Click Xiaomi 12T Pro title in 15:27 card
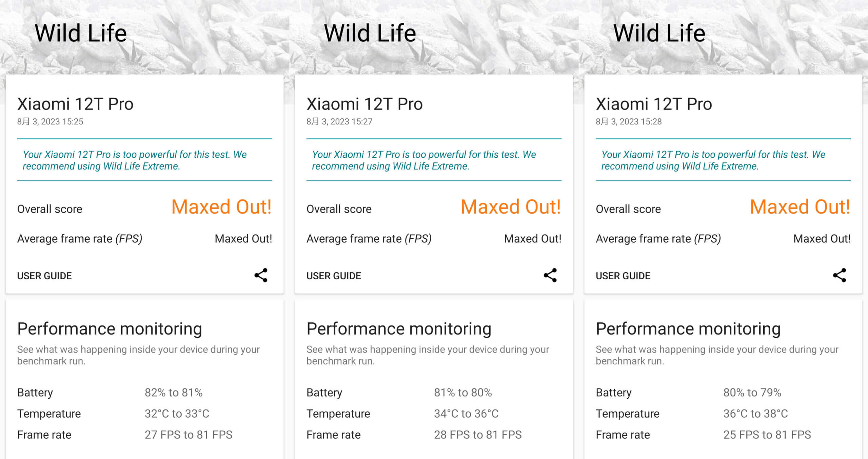This screenshot has height=459, width=868. click(x=364, y=104)
